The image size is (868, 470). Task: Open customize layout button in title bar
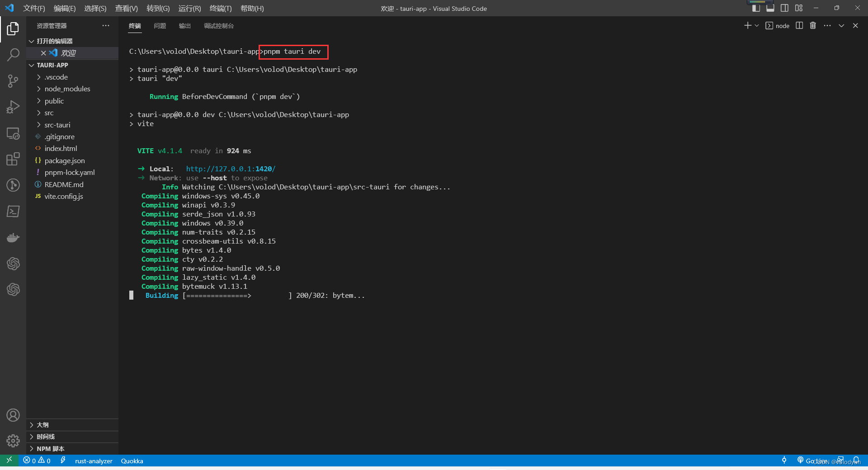pyautogui.click(x=799, y=8)
